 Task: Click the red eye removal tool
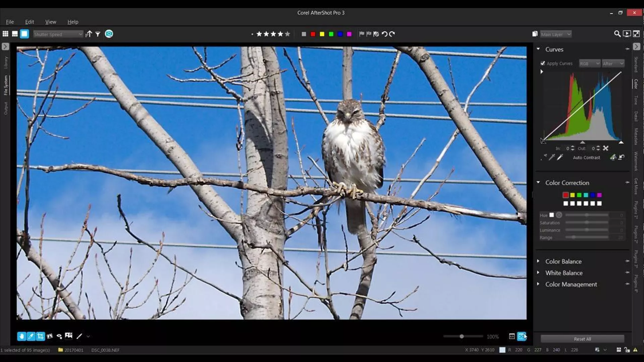coord(59,336)
